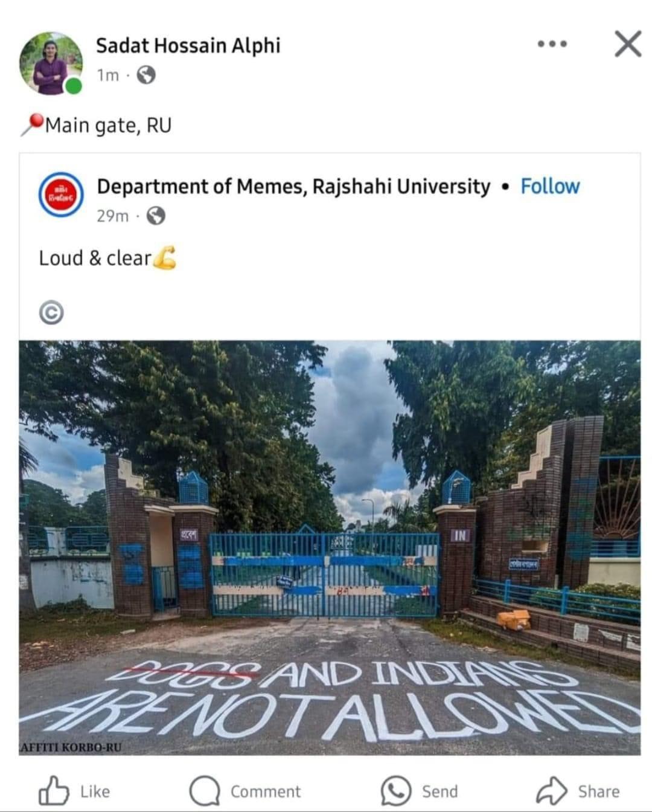
Task: Tap the green active-status dot on the avatar
Action: coord(72,85)
